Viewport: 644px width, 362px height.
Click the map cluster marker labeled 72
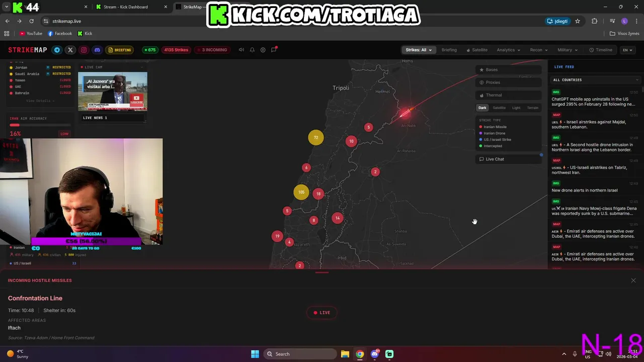316,137
